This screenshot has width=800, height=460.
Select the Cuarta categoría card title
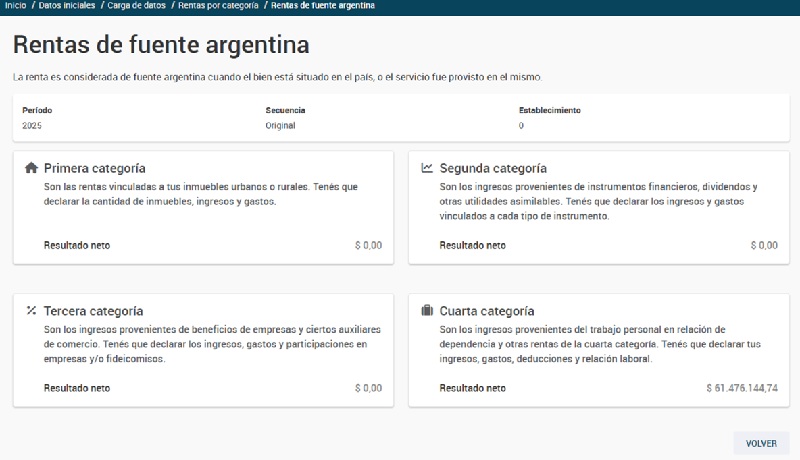click(x=487, y=311)
